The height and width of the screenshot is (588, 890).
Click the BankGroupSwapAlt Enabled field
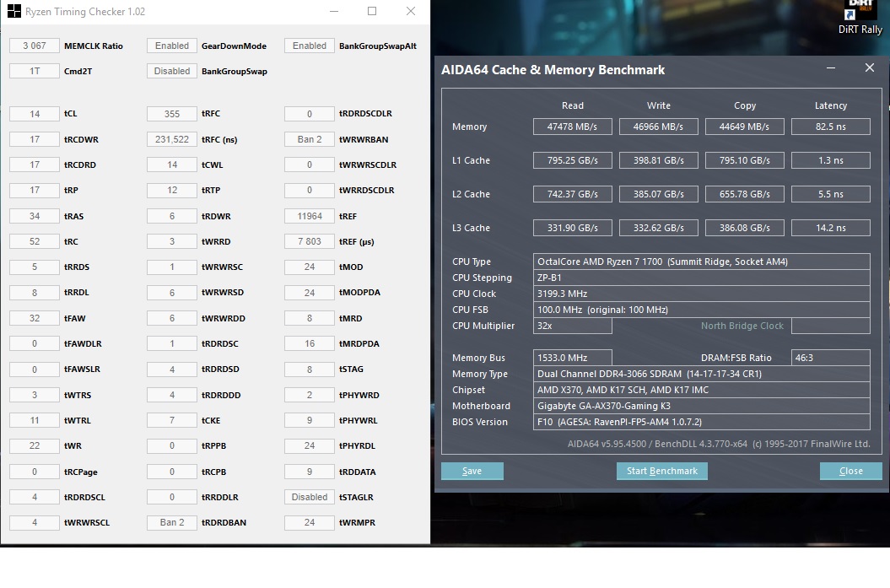pyautogui.click(x=310, y=46)
